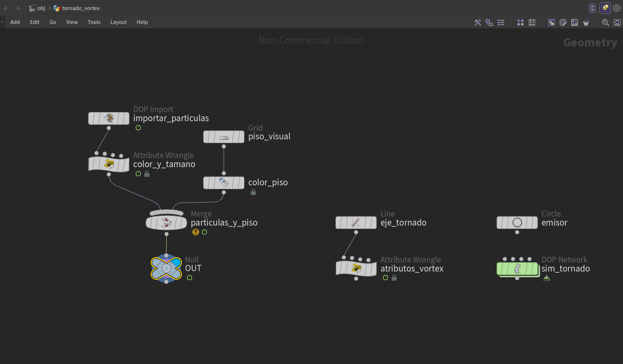
Task: Go back with the left arrow button
Action: tap(6, 8)
